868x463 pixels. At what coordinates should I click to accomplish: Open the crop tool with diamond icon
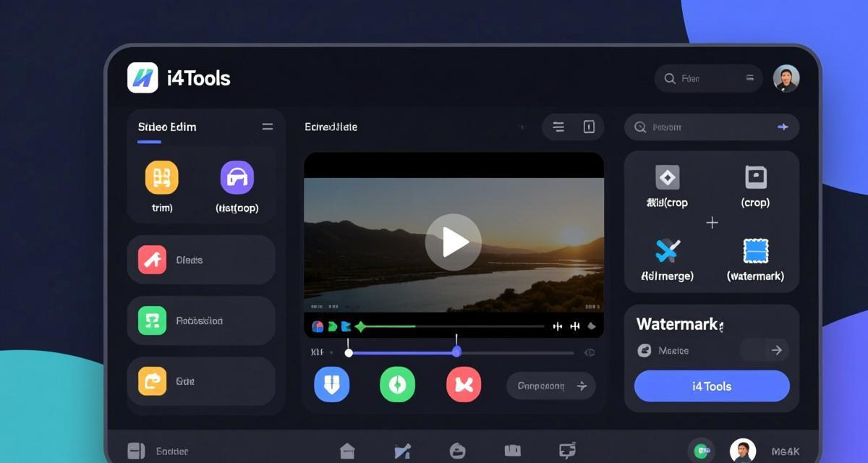[666, 177]
